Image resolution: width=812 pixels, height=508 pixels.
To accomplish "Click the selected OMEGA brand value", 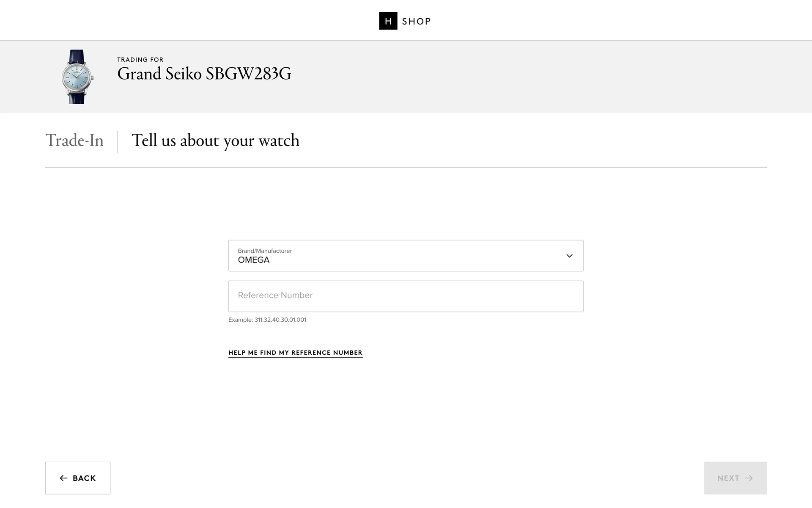I will click(254, 260).
